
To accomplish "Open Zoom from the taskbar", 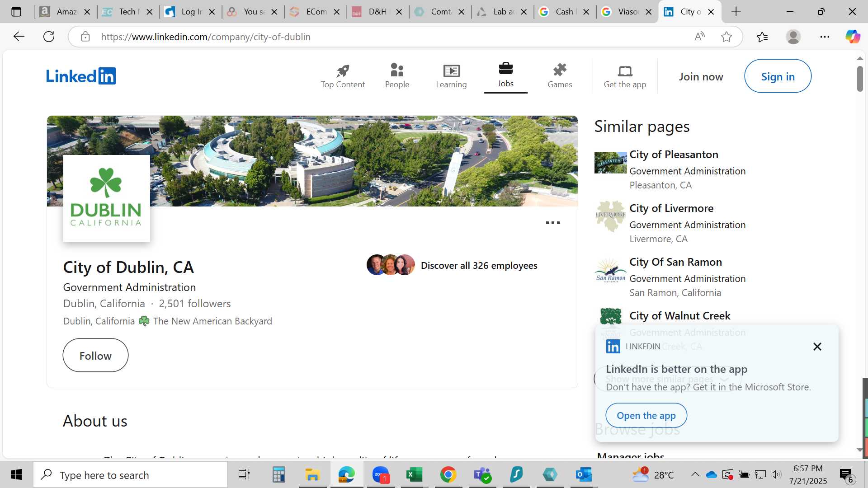I will 381,475.
